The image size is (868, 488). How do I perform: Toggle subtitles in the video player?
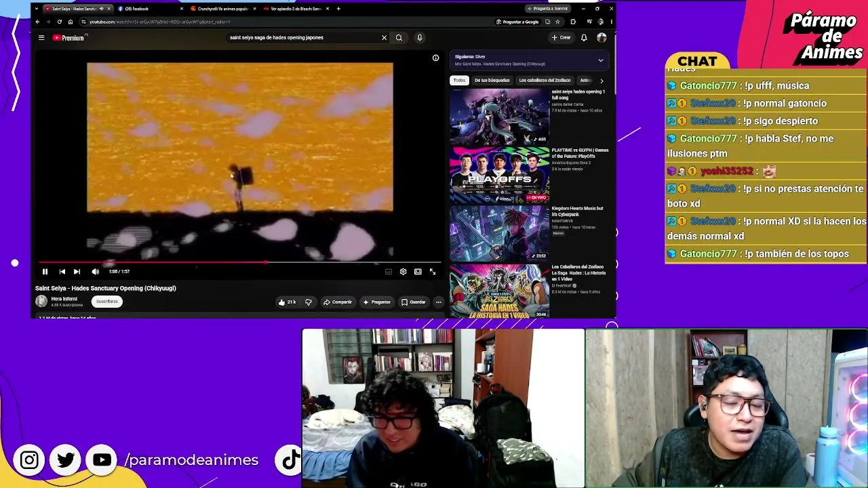pos(389,272)
